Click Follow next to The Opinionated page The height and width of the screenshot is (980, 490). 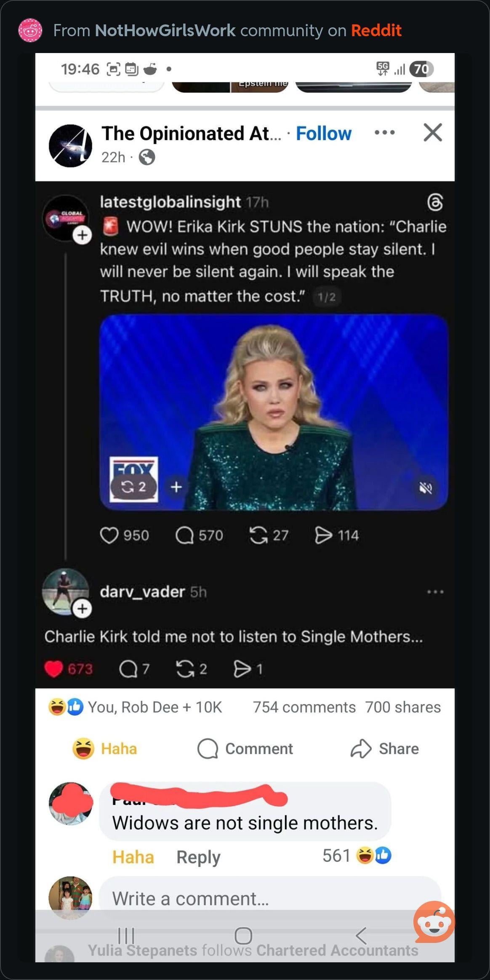tap(323, 133)
